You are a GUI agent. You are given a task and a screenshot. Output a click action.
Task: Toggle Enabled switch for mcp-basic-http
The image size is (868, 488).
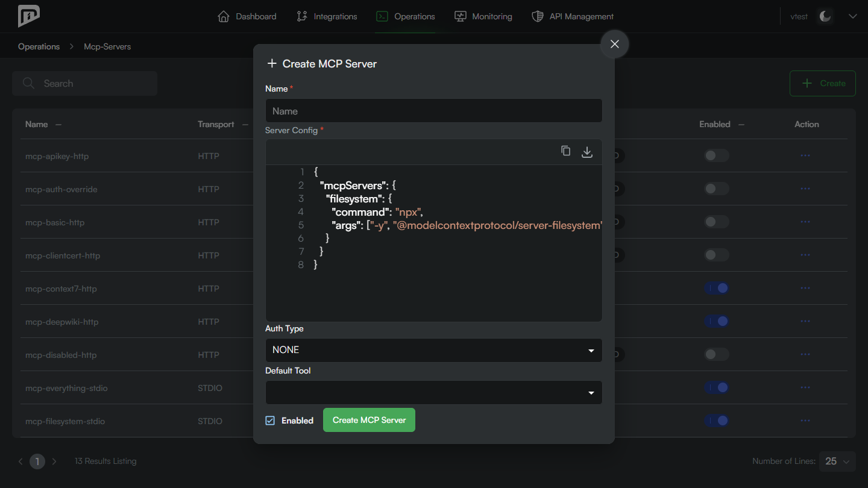(717, 222)
